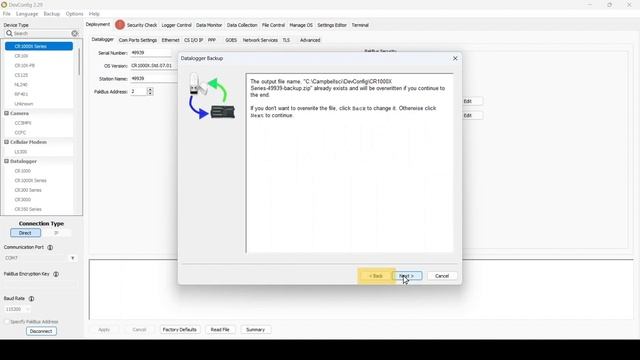Select the Unknown device entry
Screen dimensions: 640x360
[x=24, y=104]
